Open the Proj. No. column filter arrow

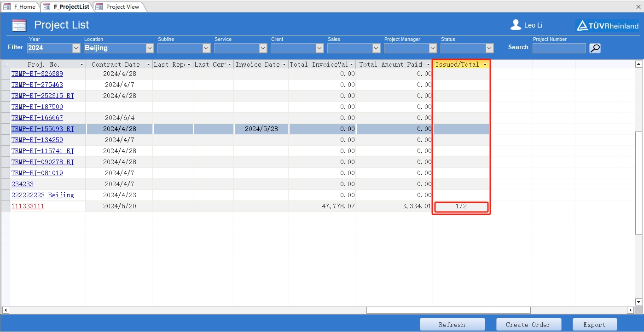point(82,65)
